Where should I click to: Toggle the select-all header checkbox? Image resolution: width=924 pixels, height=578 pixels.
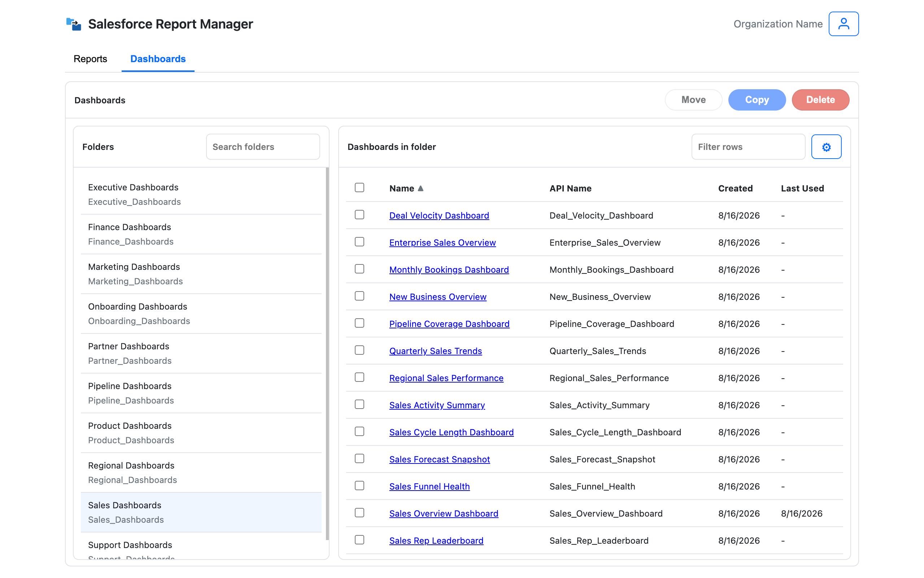coord(359,188)
